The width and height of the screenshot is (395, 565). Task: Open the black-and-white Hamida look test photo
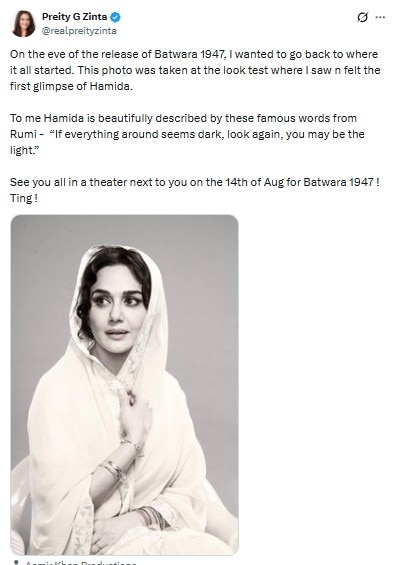pos(124,385)
